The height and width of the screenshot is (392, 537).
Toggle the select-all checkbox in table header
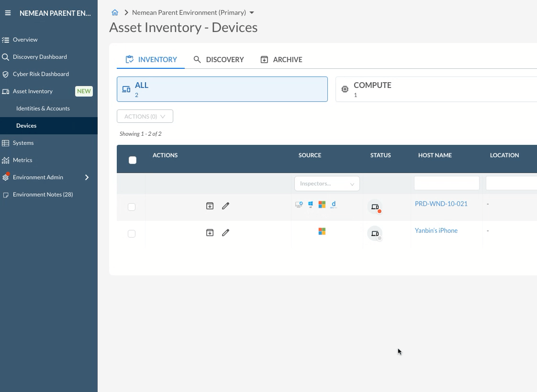133,160
